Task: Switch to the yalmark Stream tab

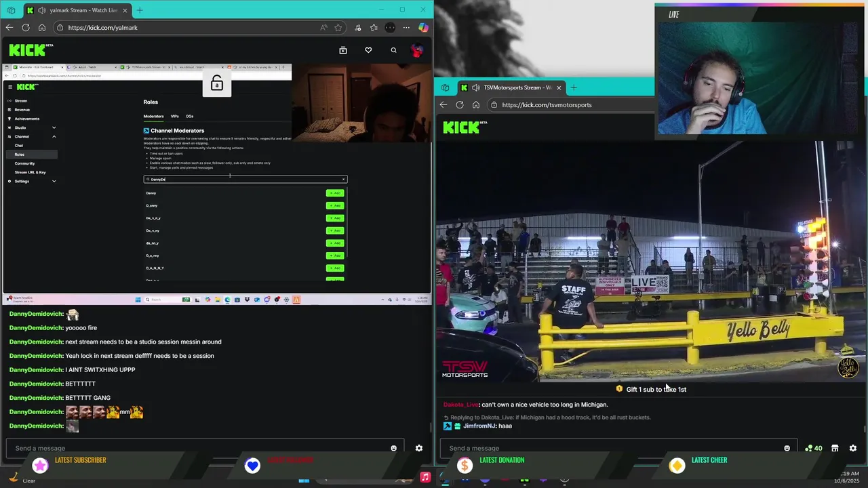Action: 76,10
